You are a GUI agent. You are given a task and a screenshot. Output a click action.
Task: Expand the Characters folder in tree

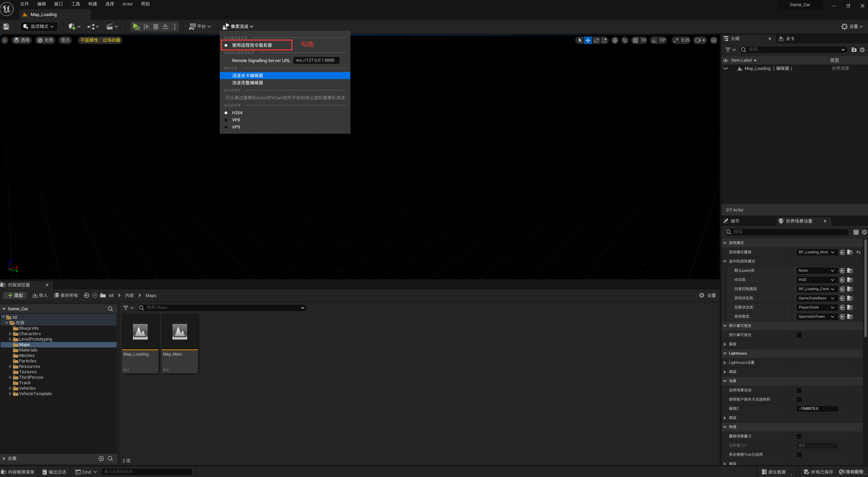[x=10, y=334]
